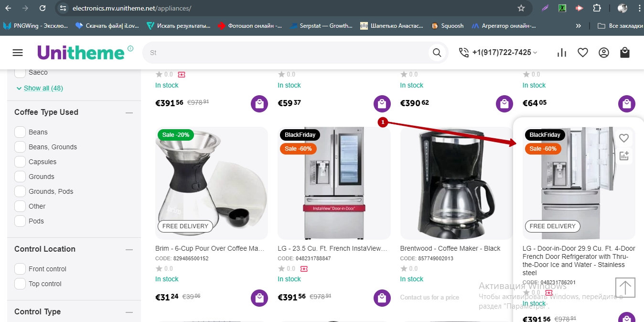
Task: Open the wishlist heart icon in header
Action: 583,53
